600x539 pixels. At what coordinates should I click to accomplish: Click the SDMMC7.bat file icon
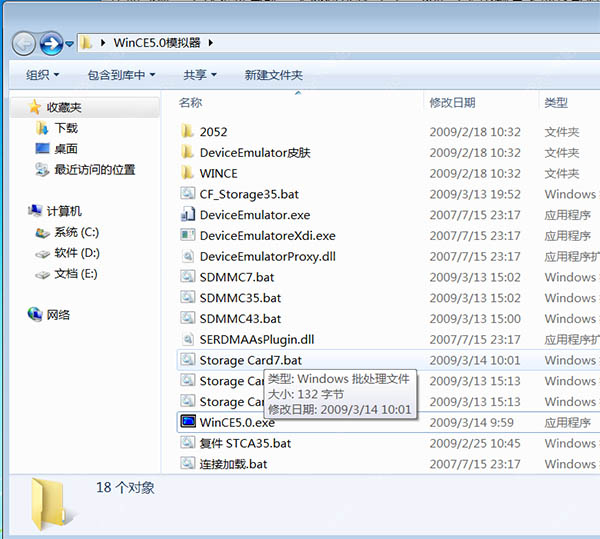click(x=188, y=276)
